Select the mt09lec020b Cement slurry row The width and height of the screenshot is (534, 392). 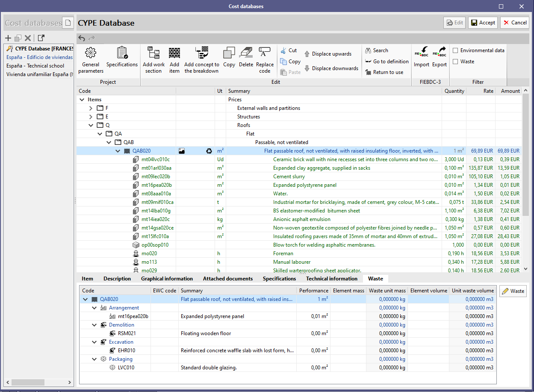pyautogui.click(x=299, y=177)
